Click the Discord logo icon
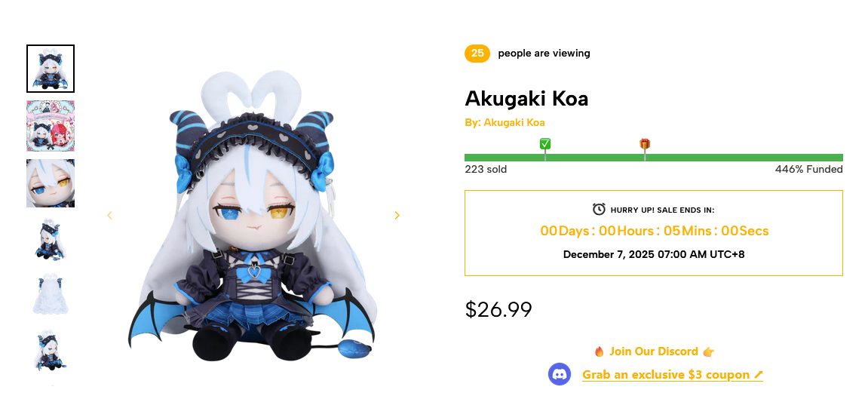 (x=559, y=374)
